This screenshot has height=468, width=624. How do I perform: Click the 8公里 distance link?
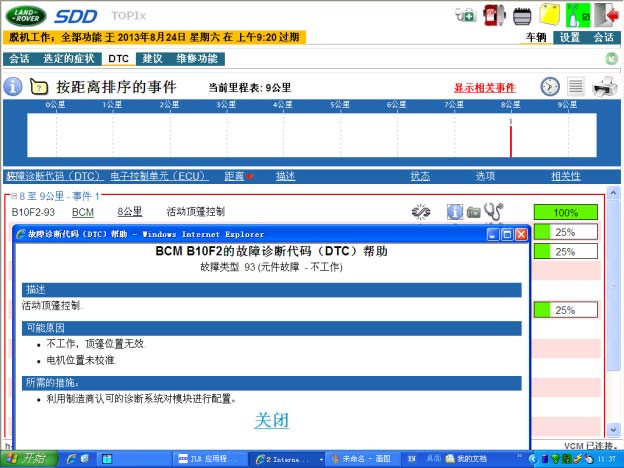130,212
